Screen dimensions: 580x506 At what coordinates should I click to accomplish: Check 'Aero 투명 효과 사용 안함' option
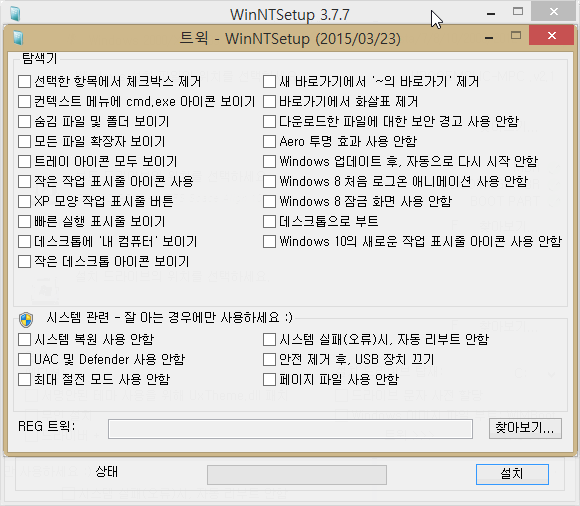[269, 141]
